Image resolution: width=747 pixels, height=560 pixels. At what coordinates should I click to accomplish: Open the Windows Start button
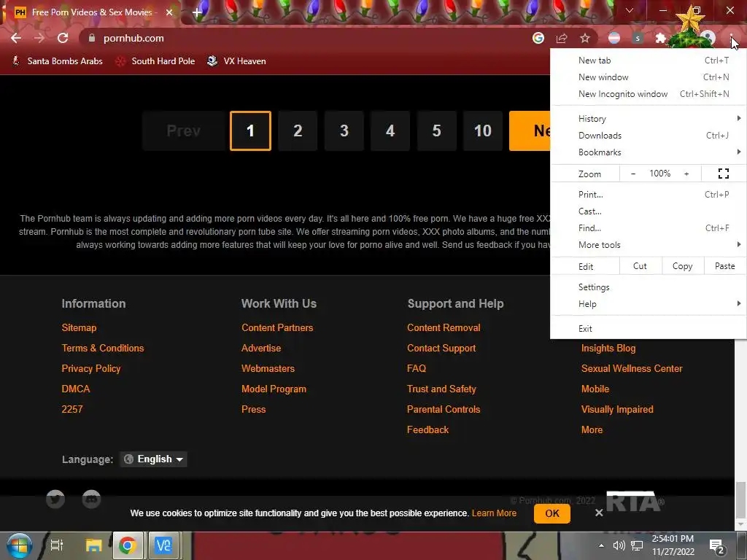coord(19,545)
